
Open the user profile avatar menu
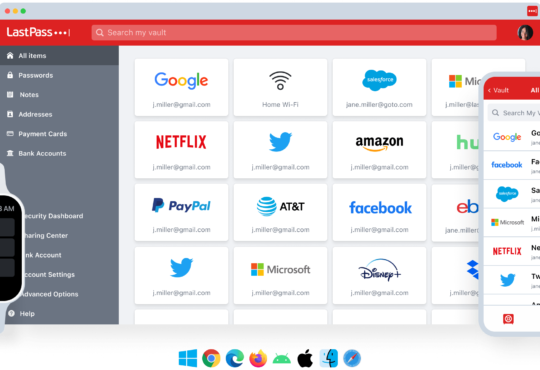[525, 32]
